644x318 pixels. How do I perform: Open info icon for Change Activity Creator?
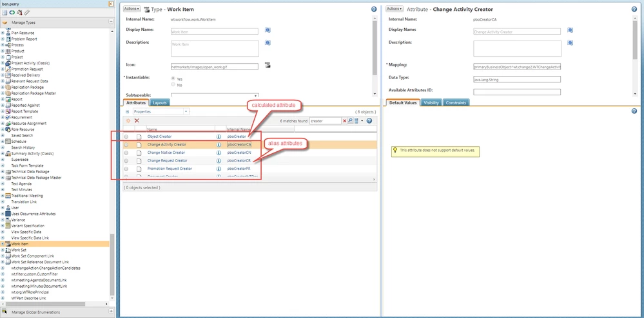point(219,144)
